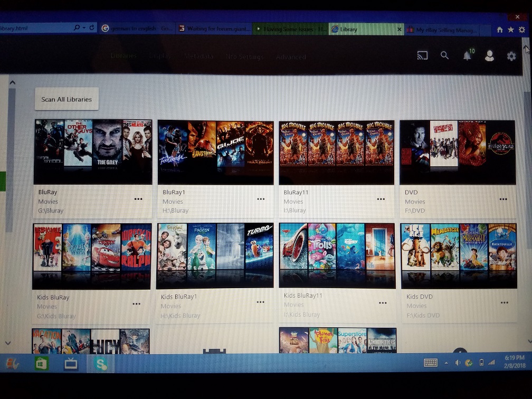This screenshot has width=532, height=399.
Task: Open the BluRay library poster collage
Action: tap(93, 151)
